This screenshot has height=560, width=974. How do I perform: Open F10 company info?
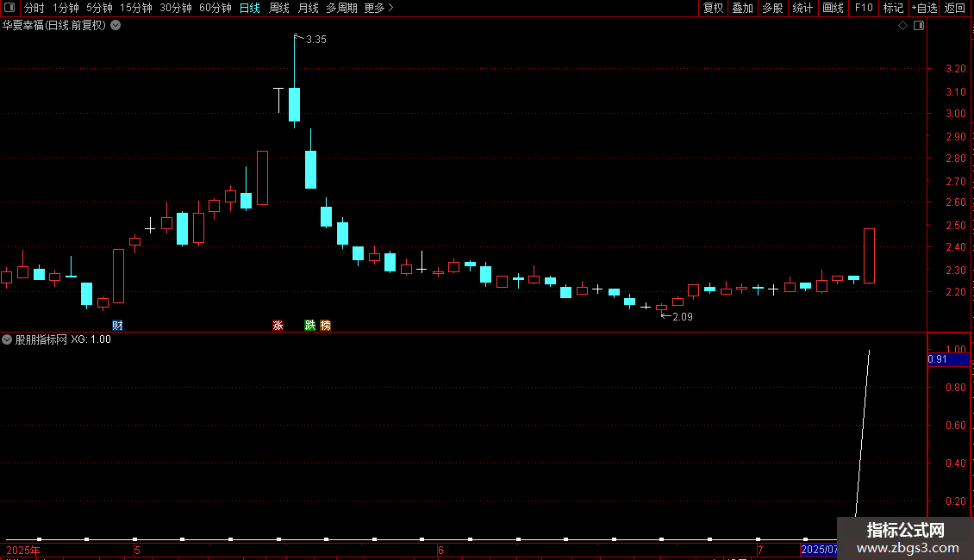point(864,8)
